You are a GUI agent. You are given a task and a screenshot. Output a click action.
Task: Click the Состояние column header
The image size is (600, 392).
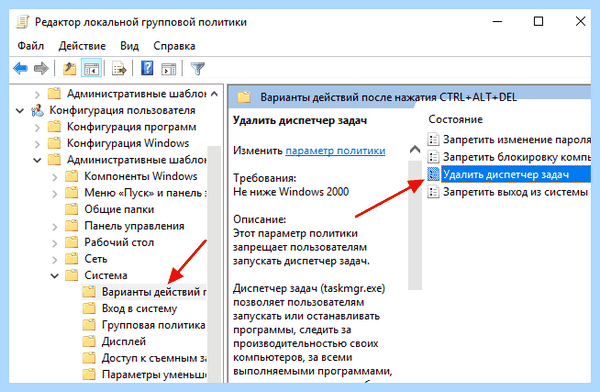pos(455,119)
